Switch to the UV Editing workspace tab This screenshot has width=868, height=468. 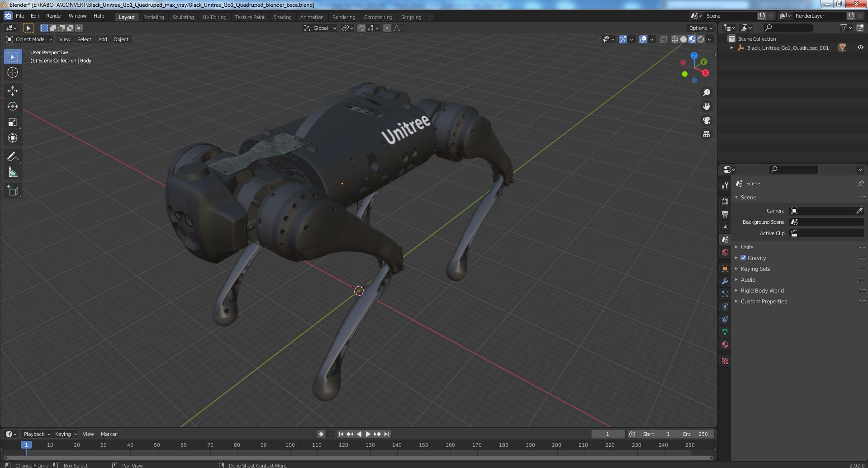click(x=214, y=17)
